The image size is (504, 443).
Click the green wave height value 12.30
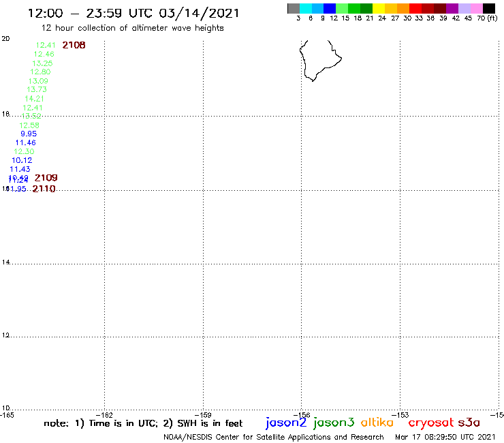(24, 151)
